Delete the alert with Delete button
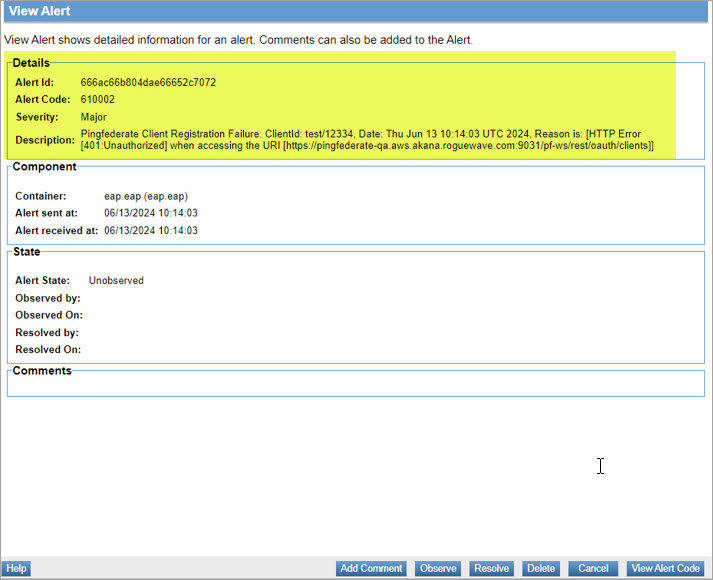The width and height of the screenshot is (713, 580). pyautogui.click(x=541, y=568)
